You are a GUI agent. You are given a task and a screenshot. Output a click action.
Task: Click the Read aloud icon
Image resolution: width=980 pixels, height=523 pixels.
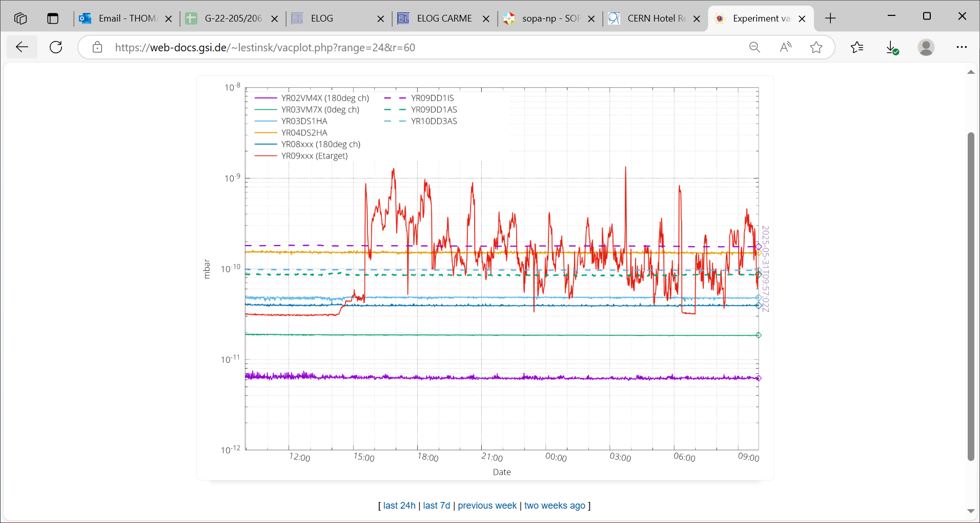click(x=785, y=48)
